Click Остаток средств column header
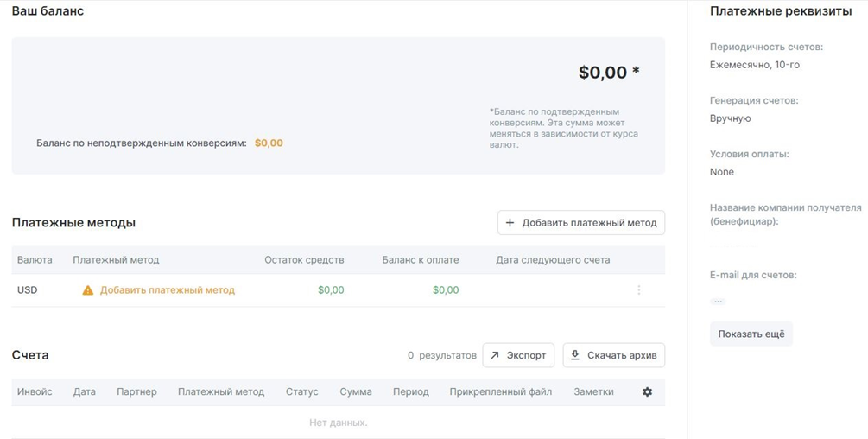868x439 pixels. coord(305,260)
